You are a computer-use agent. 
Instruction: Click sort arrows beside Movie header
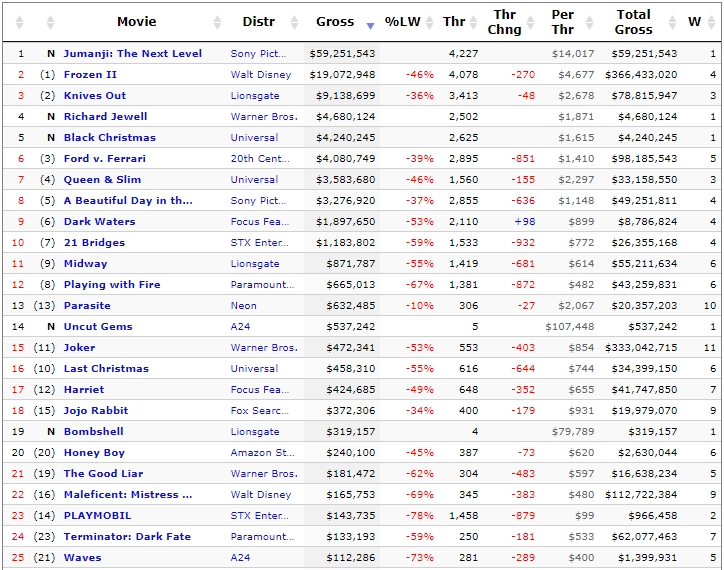tap(217, 22)
